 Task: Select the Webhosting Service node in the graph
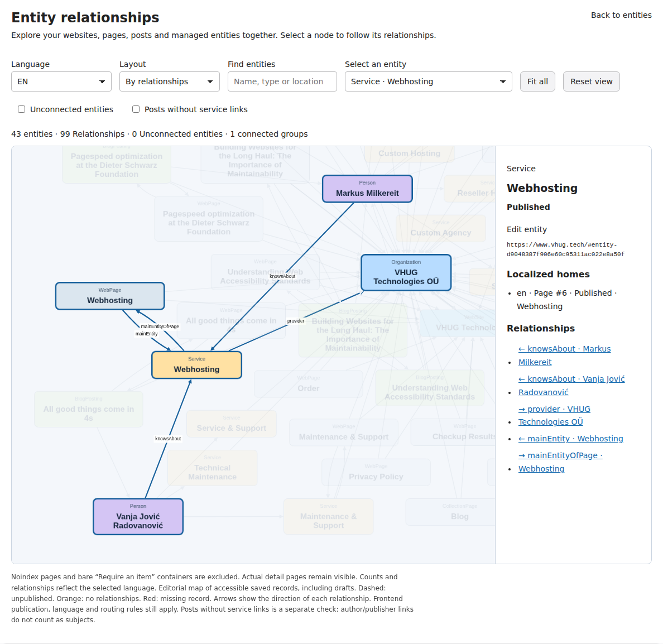coord(196,365)
